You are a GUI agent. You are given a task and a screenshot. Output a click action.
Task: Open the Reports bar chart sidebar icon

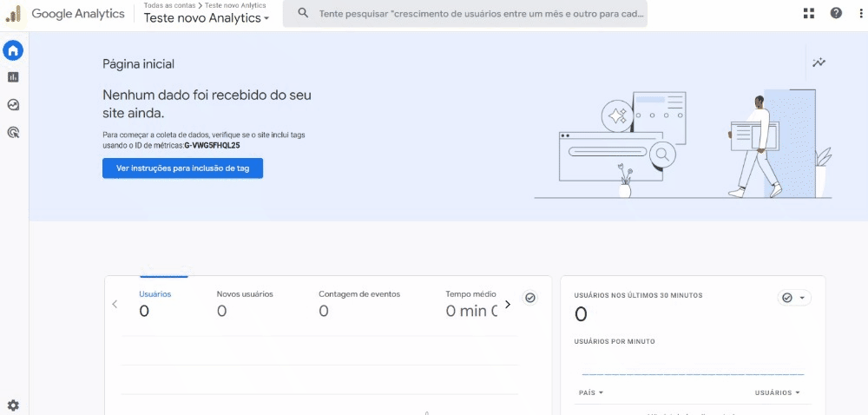pos(13,77)
